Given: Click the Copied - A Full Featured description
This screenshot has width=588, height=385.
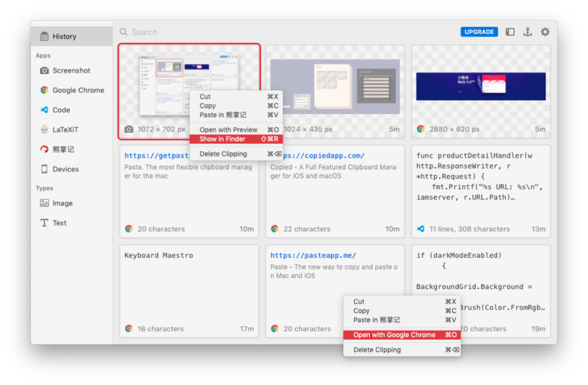Looking at the screenshot, I should click(x=333, y=171).
